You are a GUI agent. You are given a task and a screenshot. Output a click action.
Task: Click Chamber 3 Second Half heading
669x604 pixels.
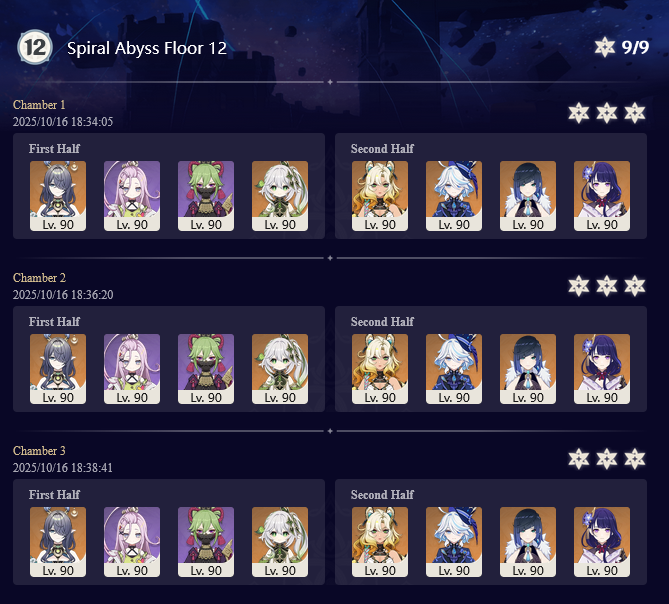pyautogui.click(x=382, y=495)
